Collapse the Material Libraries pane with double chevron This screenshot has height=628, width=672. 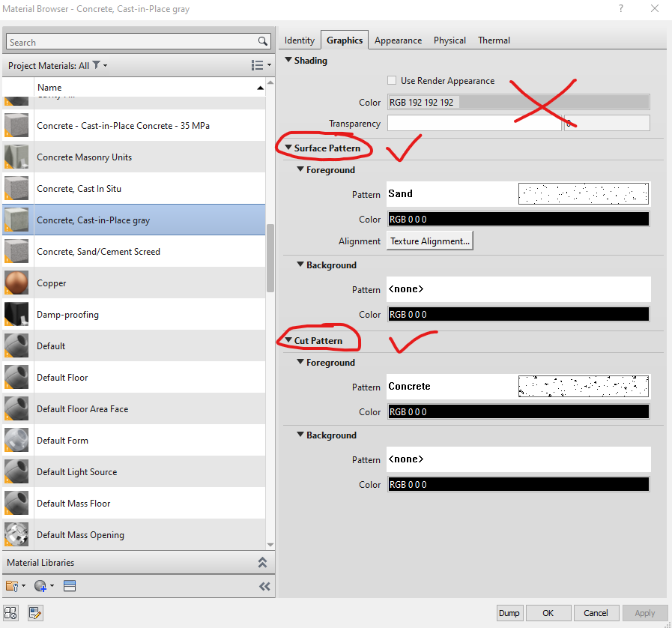click(262, 562)
